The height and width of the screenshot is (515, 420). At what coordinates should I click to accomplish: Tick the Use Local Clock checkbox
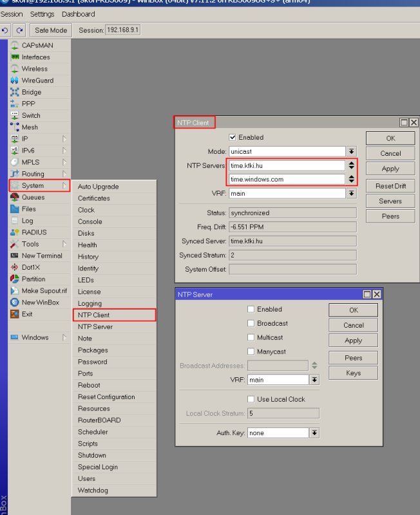(x=251, y=399)
